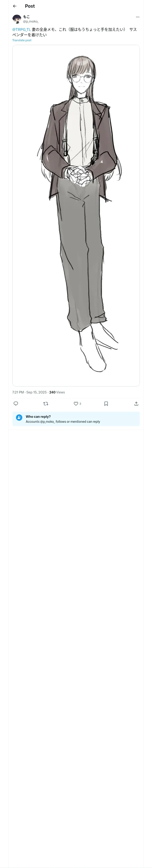This screenshot has height=868, width=152.
Task: Click the display name もこ
Action: pyautogui.click(x=26, y=16)
